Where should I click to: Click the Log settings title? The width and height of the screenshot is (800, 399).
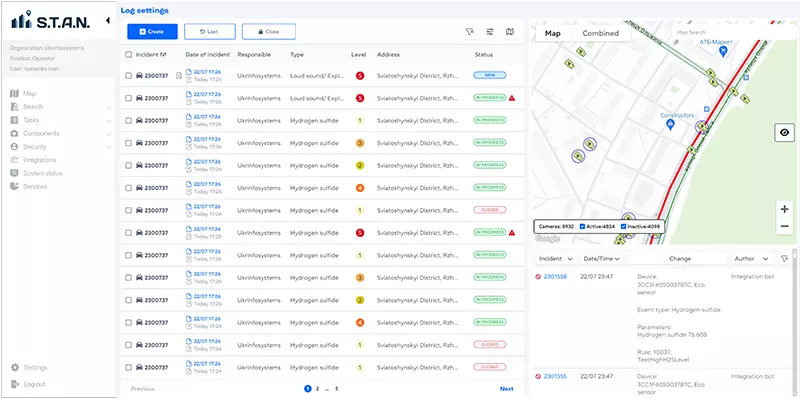coord(144,10)
